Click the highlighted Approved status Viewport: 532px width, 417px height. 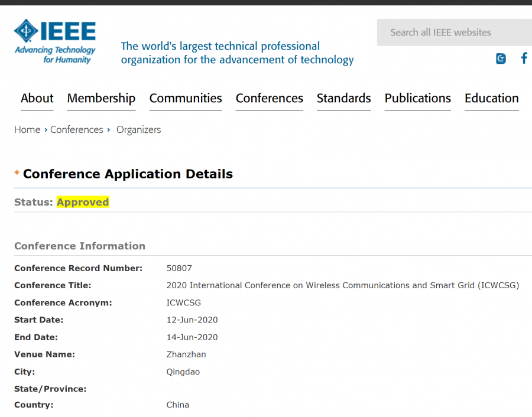[x=83, y=202]
